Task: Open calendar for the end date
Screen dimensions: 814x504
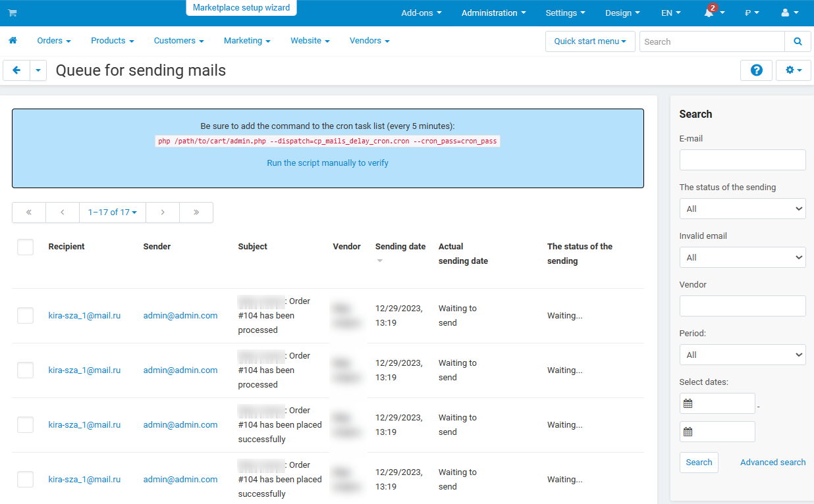Action: pyautogui.click(x=688, y=432)
